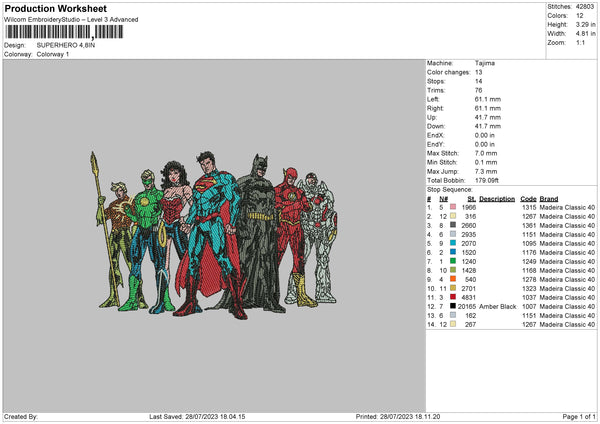
Task: Select the dark gray swatch in stop 3
Action: tap(453, 226)
